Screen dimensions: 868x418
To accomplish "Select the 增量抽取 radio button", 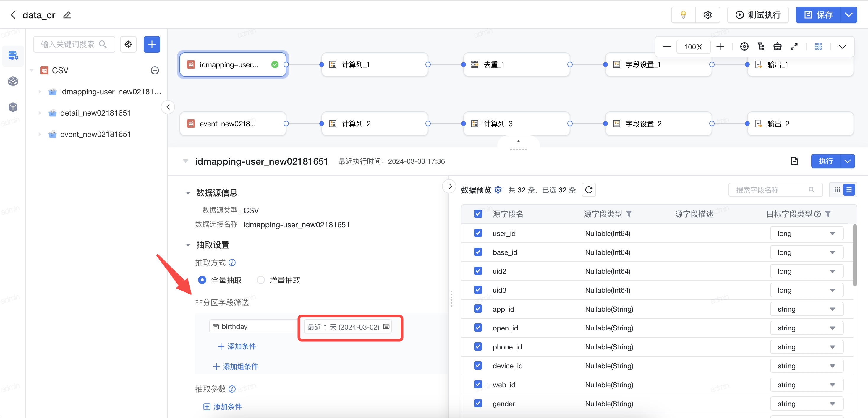I will 261,280.
